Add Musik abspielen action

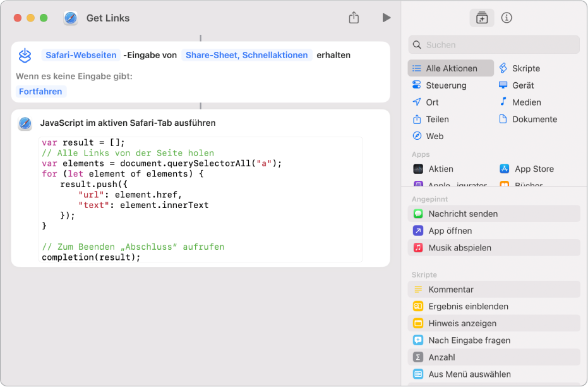click(494, 248)
